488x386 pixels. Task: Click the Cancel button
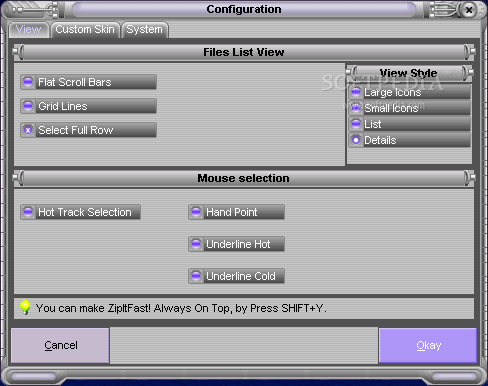click(x=60, y=345)
